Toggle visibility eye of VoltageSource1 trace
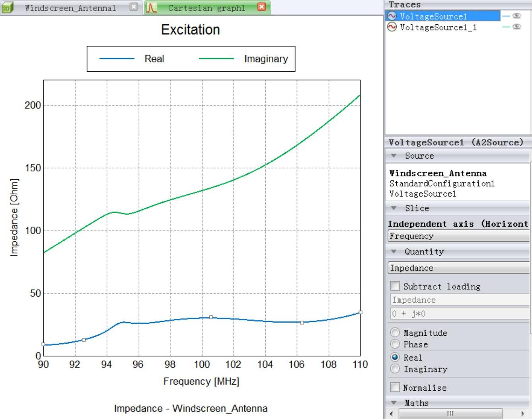532x419 pixels. pos(516,16)
